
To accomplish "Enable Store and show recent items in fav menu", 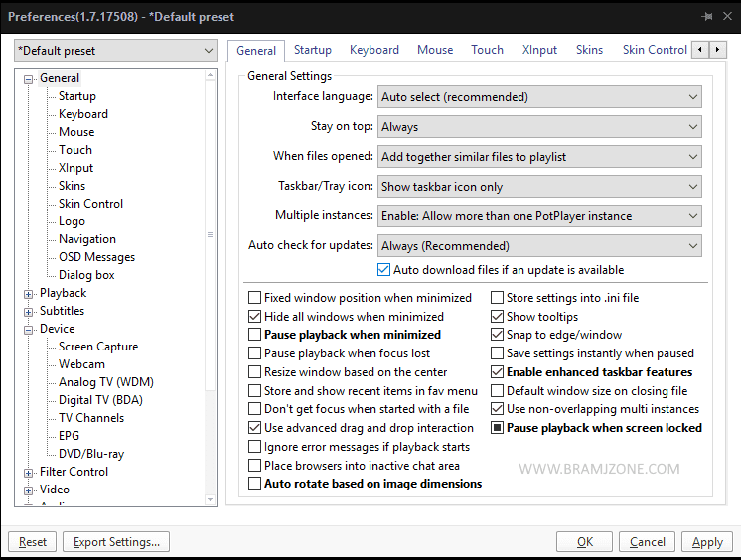I will tap(254, 391).
